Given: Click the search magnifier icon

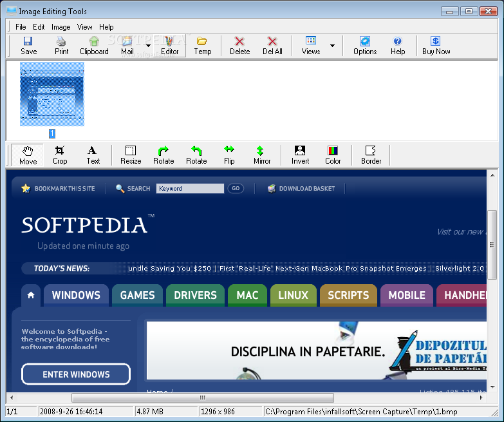Looking at the screenshot, I should point(120,189).
